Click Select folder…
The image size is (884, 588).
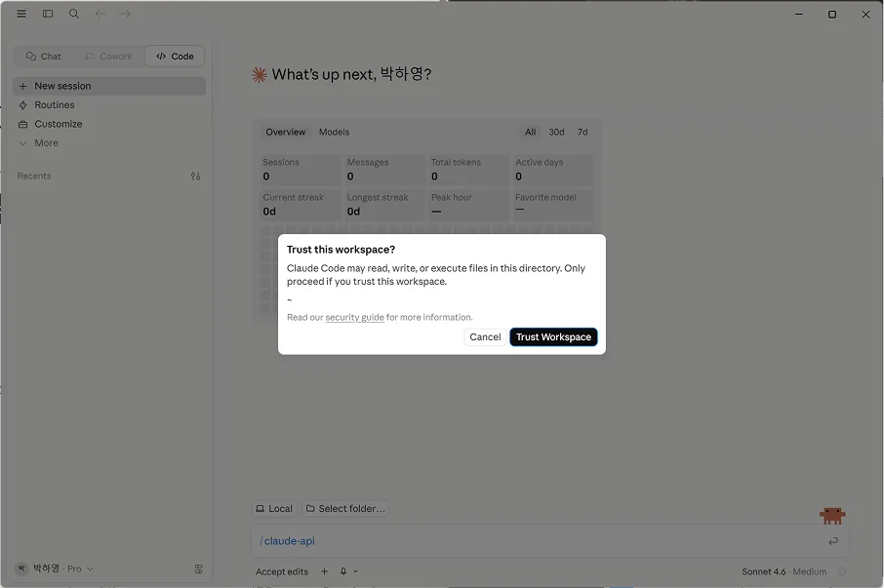345,509
